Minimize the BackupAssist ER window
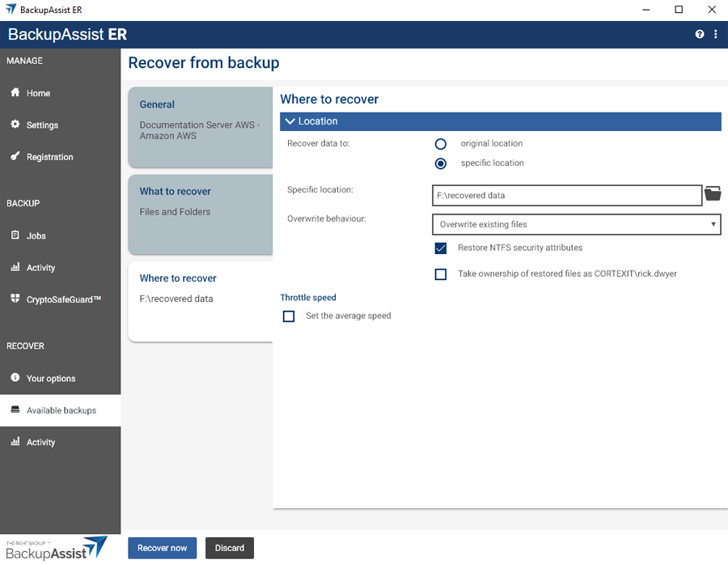Screen dimensions: 728x564 tap(645, 10)
